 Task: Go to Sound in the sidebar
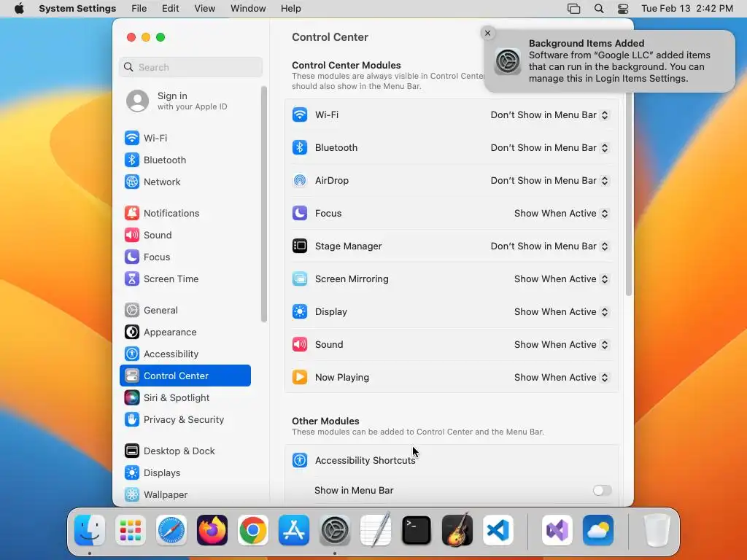[185, 236]
